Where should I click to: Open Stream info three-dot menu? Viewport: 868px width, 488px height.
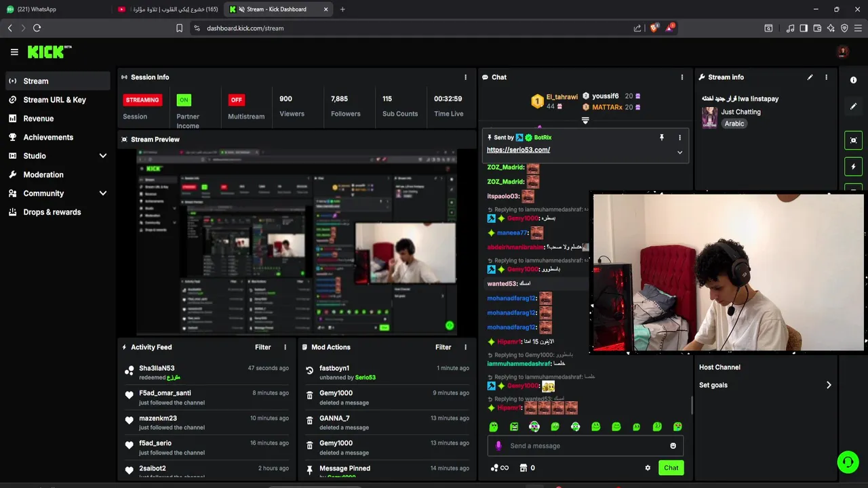click(826, 77)
